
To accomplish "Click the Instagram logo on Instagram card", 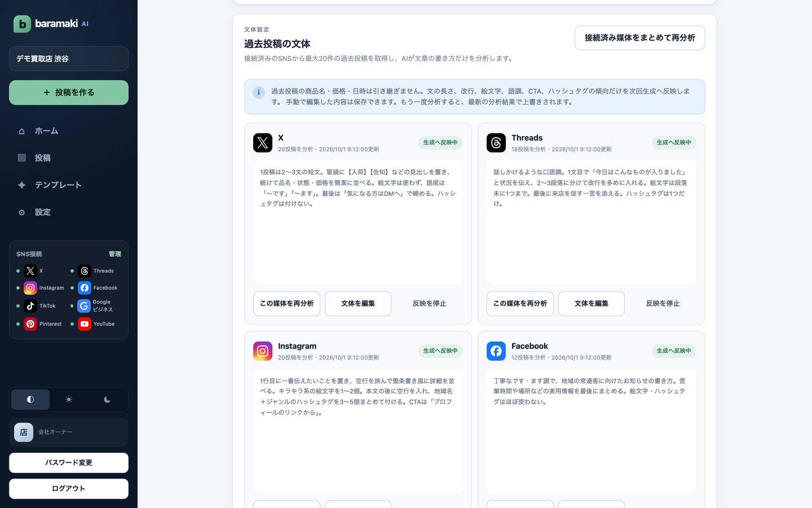I will coord(263,351).
